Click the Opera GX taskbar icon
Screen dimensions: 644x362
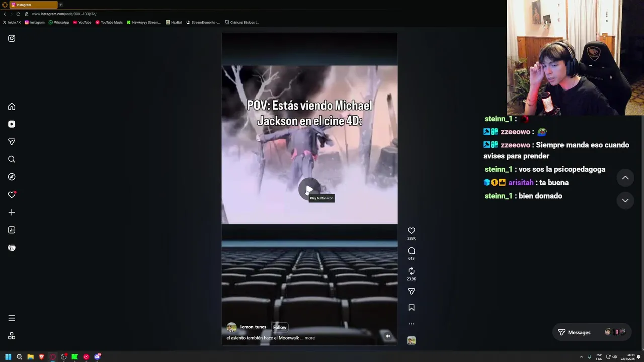pyautogui.click(x=52, y=357)
